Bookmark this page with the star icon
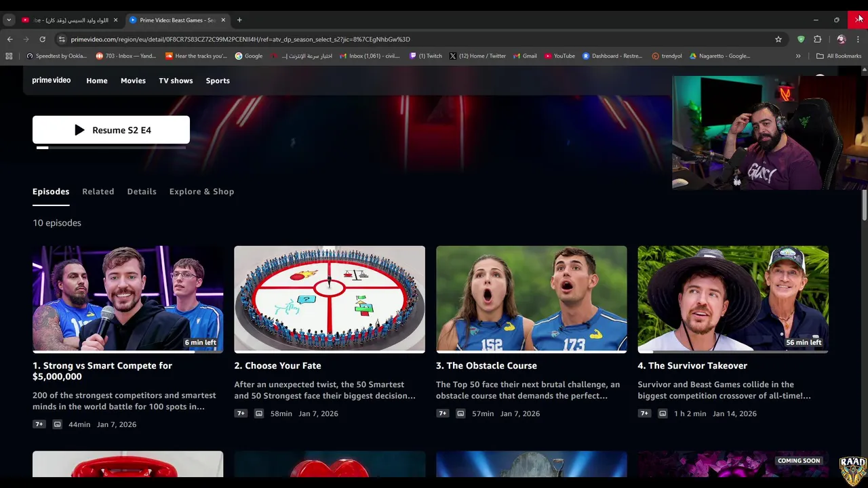 [778, 39]
